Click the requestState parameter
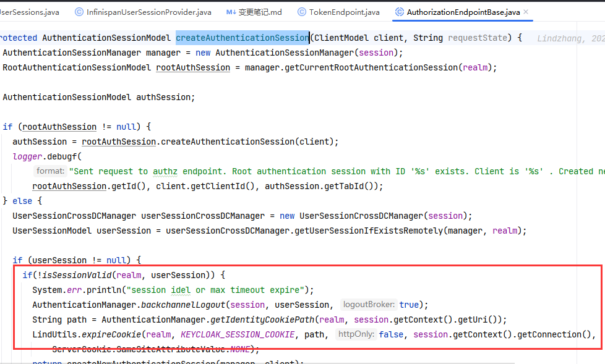 [x=478, y=38]
